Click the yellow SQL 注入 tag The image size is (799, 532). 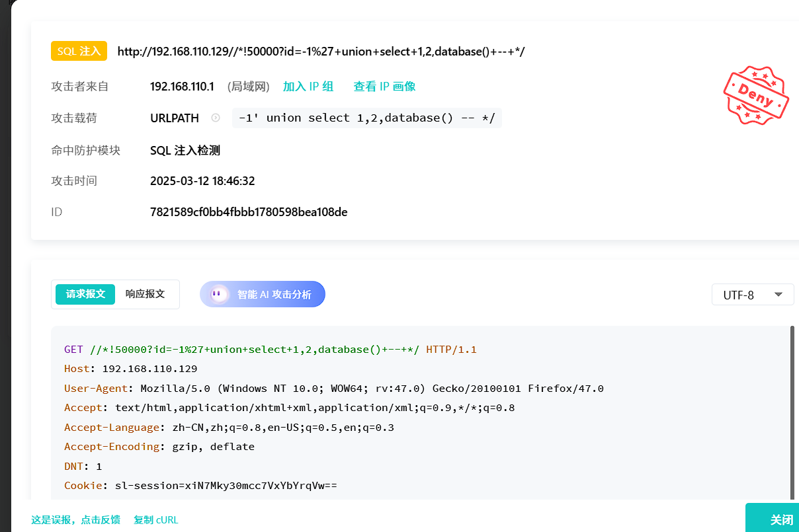(79, 51)
